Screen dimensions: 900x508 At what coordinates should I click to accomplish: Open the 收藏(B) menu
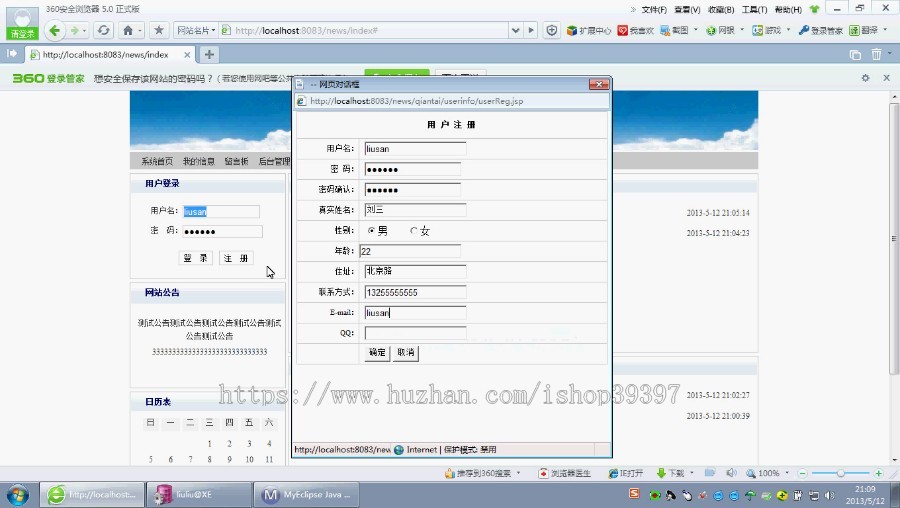coord(721,10)
